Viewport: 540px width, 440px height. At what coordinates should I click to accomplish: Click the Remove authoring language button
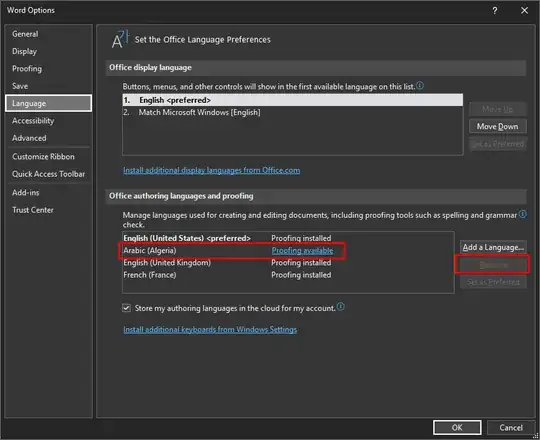(493, 265)
